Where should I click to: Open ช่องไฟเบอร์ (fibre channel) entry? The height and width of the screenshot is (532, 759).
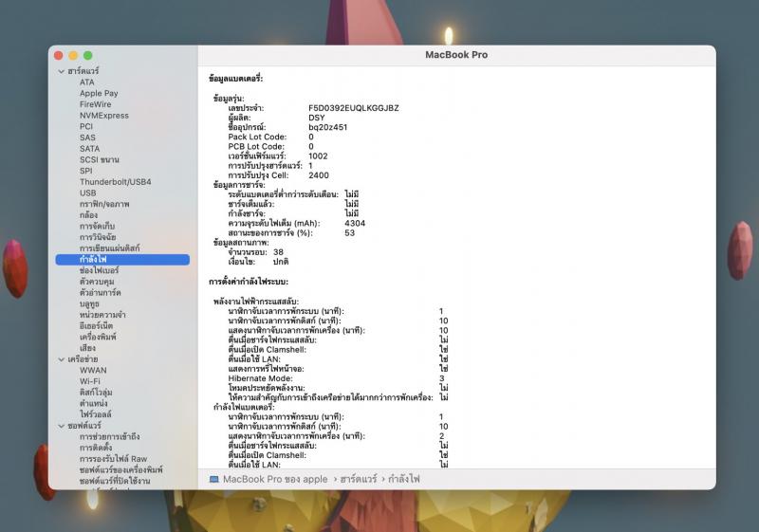click(100, 271)
